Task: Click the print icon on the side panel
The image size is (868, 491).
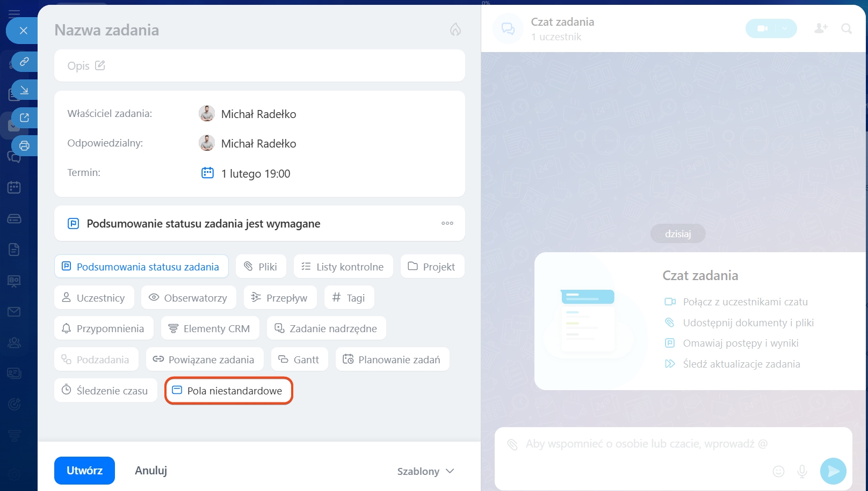Action: click(x=24, y=145)
